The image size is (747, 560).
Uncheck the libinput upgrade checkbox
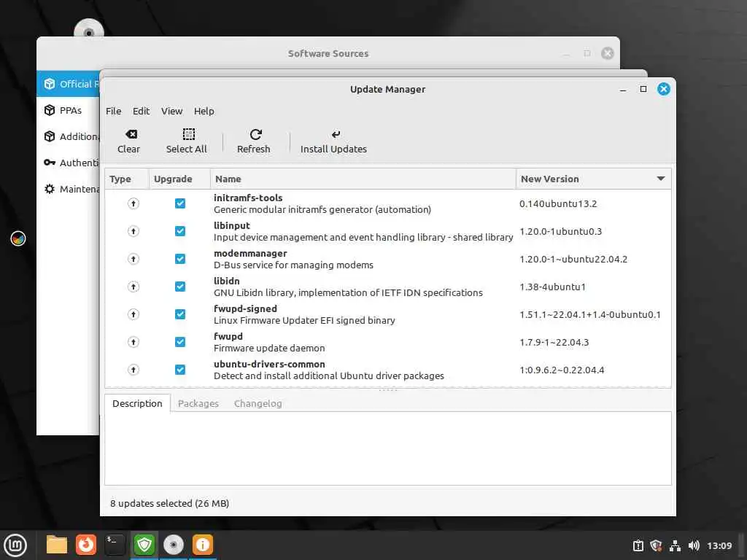(180, 231)
